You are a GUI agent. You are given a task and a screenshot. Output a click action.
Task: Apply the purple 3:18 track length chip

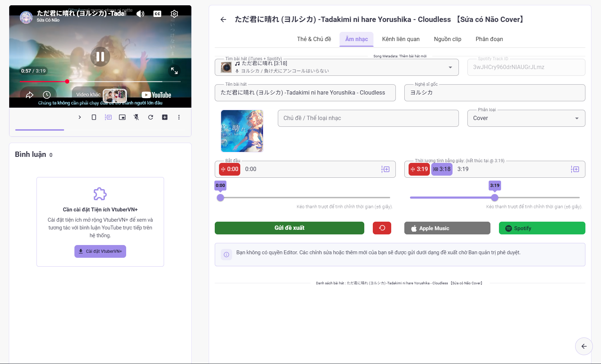(x=442, y=169)
